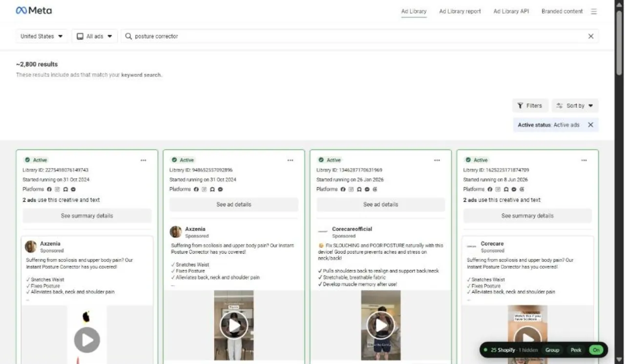
Task: Click the '25 Shopify' count in widget
Action: (503, 350)
